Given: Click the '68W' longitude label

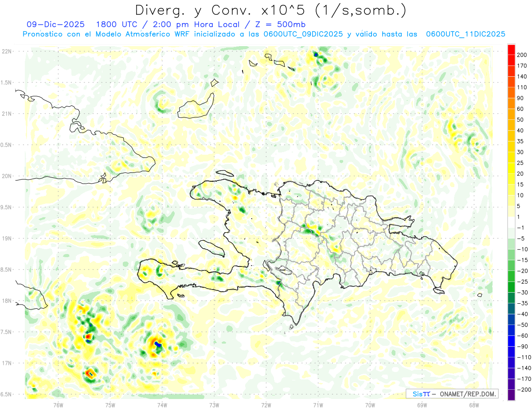Looking at the screenshot, I should click(x=473, y=405).
